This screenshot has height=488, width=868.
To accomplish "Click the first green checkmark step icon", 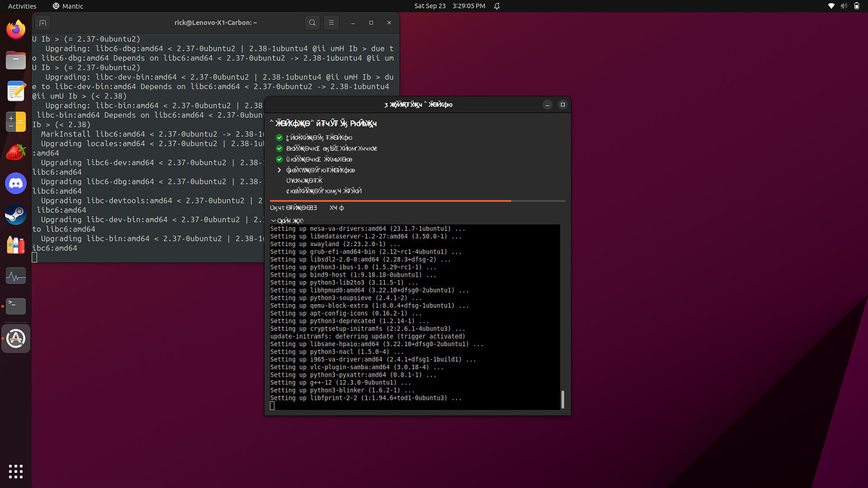I will coord(279,137).
